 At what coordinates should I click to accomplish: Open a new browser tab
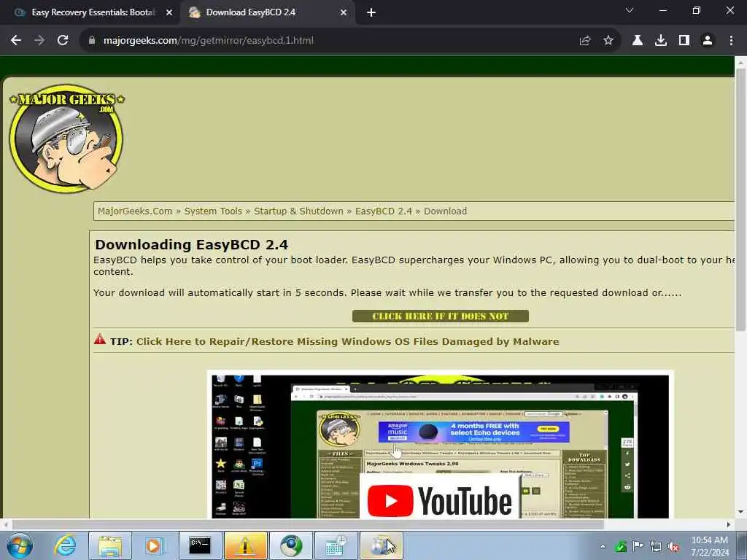click(x=371, y=13)
